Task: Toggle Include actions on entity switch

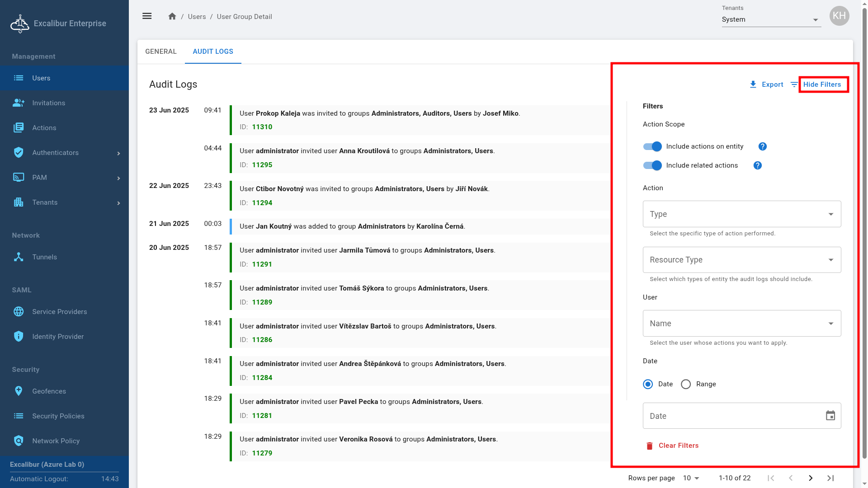Action: point(652,146)
